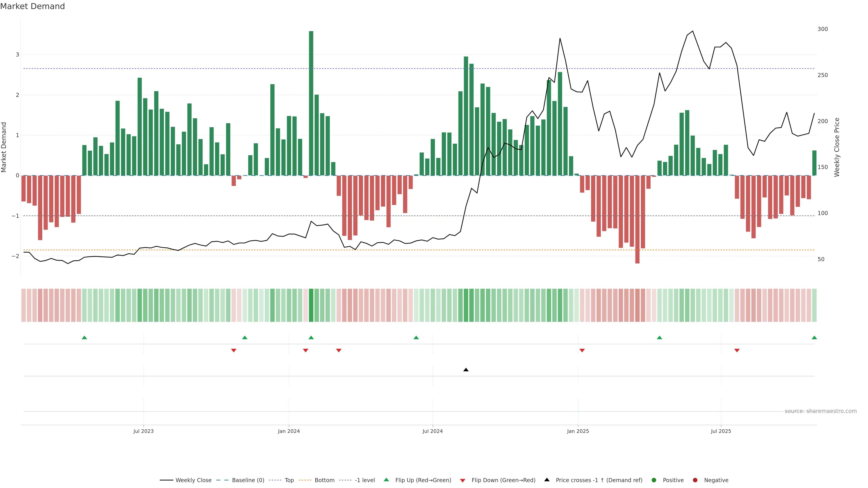Click the red flip-down marker after Jul 2025
868x488 pixels.
(737, 351)
